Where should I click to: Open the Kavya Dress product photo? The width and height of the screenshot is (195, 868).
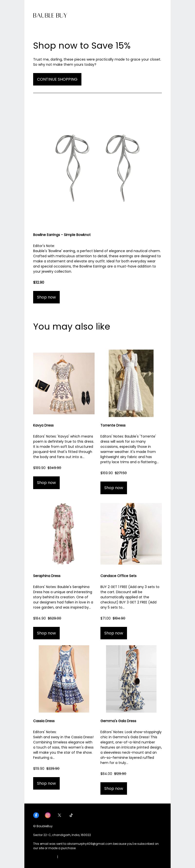click(64, 384)
